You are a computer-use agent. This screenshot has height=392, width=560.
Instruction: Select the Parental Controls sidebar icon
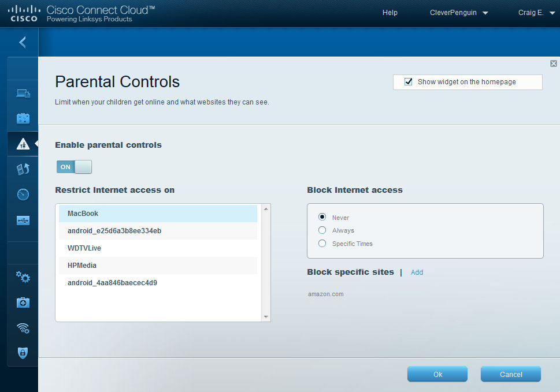click(23, 144)
